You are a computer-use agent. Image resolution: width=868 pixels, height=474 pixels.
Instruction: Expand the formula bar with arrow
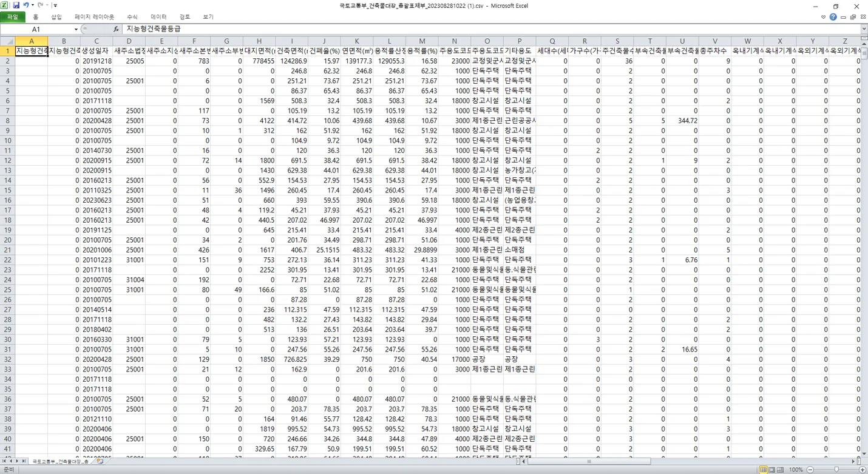(x=864, y=29)
